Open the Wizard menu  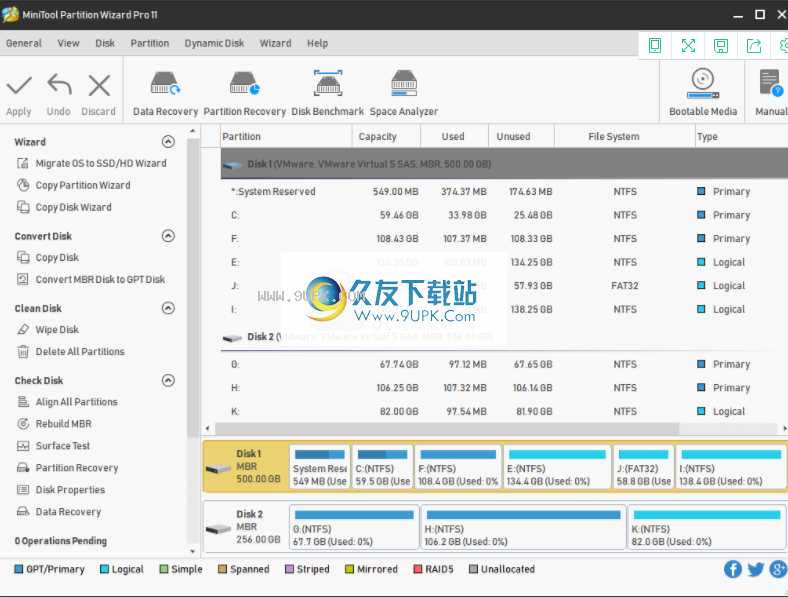tap(275, 43)
